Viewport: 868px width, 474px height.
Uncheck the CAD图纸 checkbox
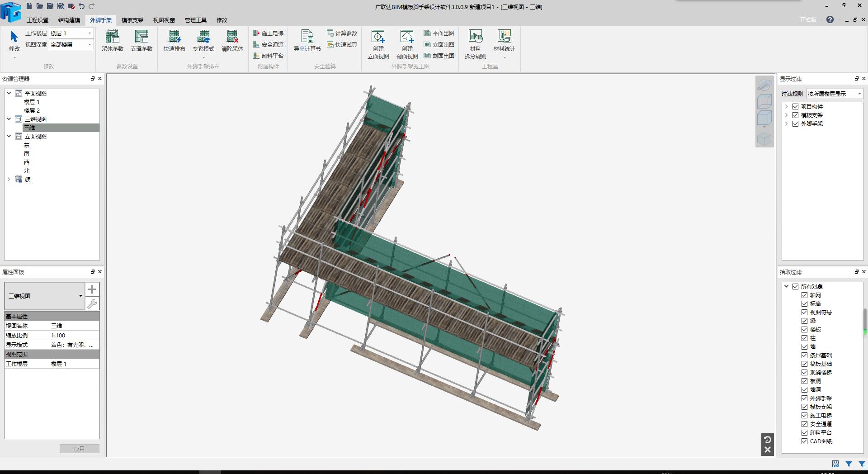point(805,441)
